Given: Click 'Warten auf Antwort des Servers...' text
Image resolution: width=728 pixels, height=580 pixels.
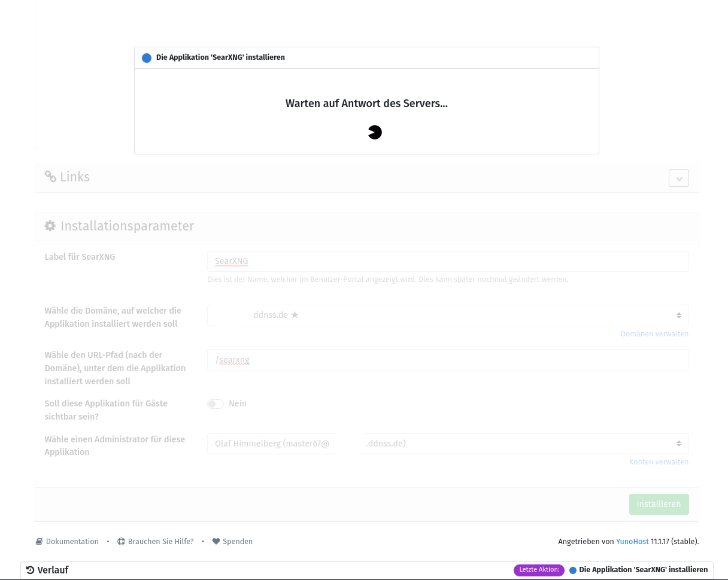Looking at the screenshot, I should click(x=366, y=104).
